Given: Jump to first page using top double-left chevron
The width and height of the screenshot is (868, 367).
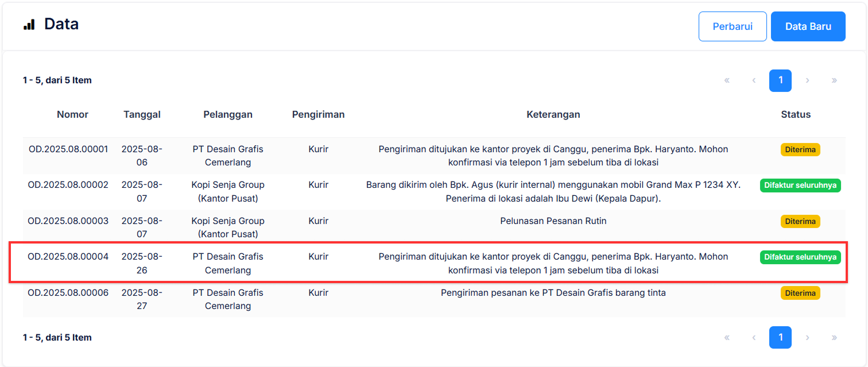Looking at the screenshot, I should (726, 80).
